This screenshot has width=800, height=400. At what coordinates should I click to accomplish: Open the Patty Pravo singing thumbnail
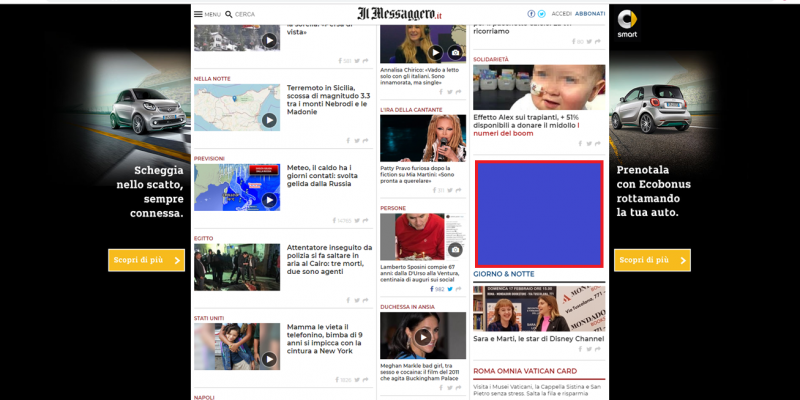pyautogui.click(x=423, y=138)
